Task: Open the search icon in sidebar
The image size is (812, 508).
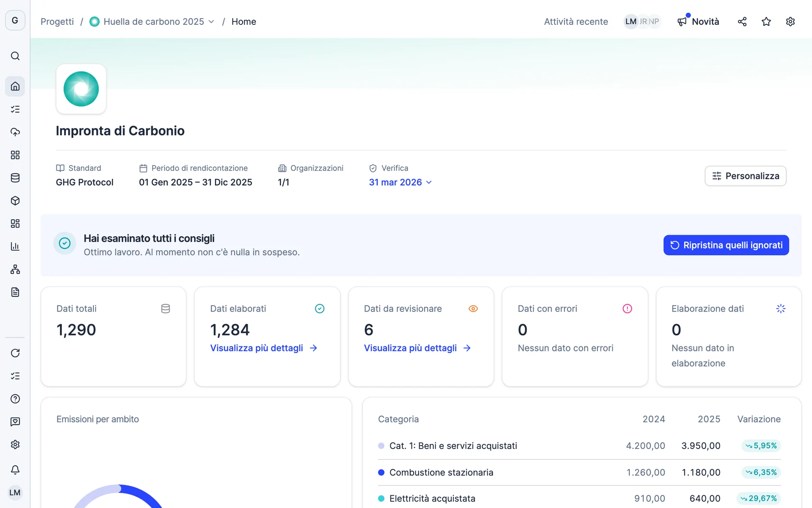Action: tap(15, 56)
